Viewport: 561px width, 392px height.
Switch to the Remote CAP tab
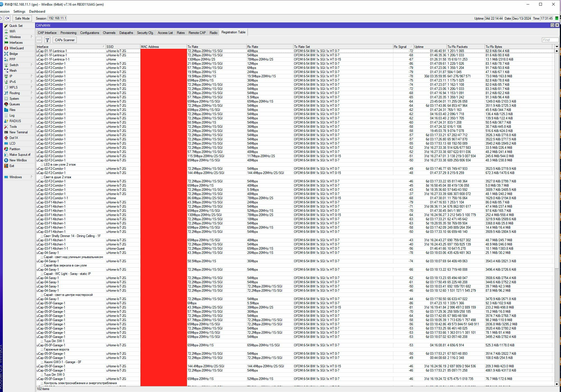coord(197,33)
